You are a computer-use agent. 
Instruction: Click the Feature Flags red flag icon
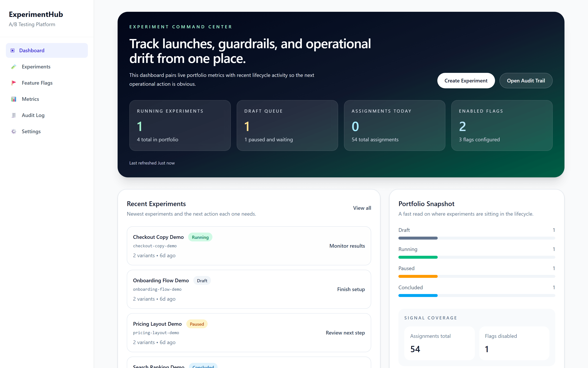(14, 83)
